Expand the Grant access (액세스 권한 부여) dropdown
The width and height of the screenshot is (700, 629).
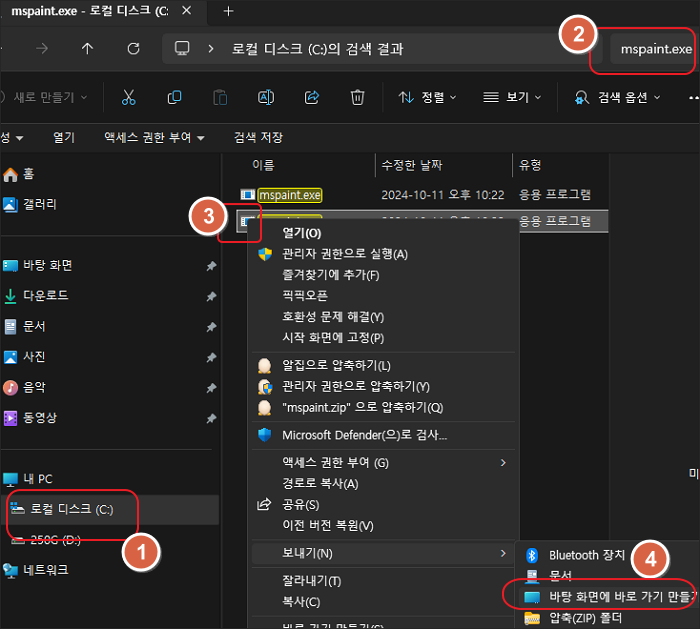[x=154, y=137]
